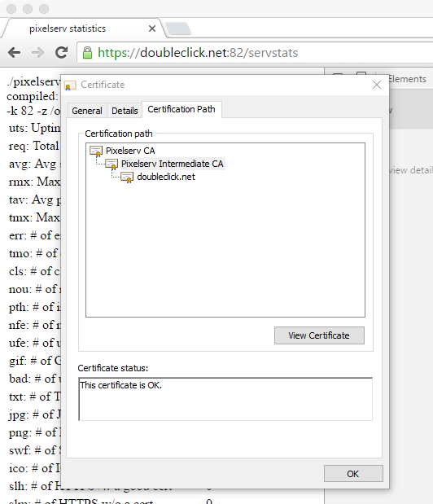Switch to the Details tab

pyautogui.click(x=125, y=111)
